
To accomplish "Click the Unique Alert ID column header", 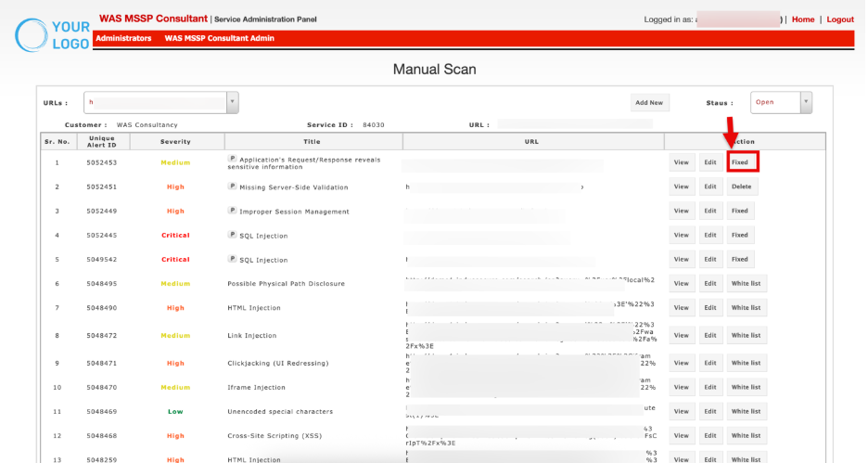I will click(102, 142).
